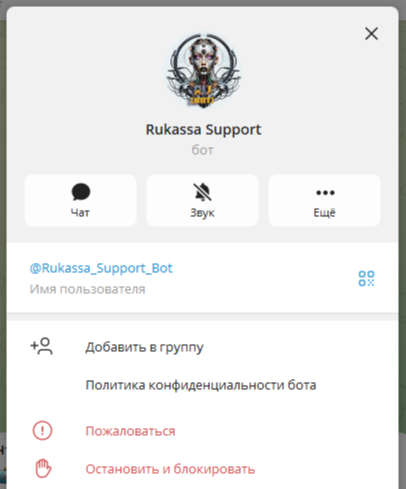Viewport: 406px width, 489px height.
Task: Show QR code for the username
Action: [366, 278]
